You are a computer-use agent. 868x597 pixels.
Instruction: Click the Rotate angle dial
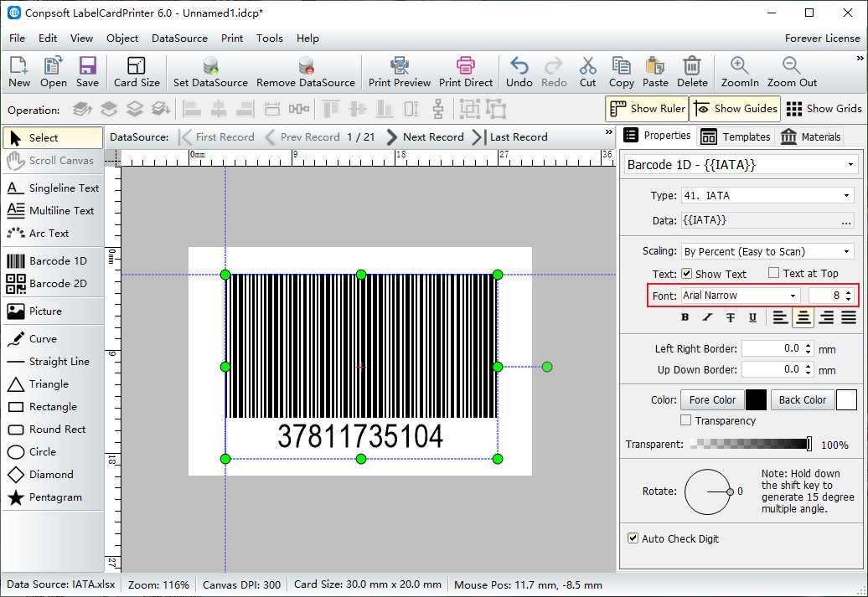click(x=707, y=491)
